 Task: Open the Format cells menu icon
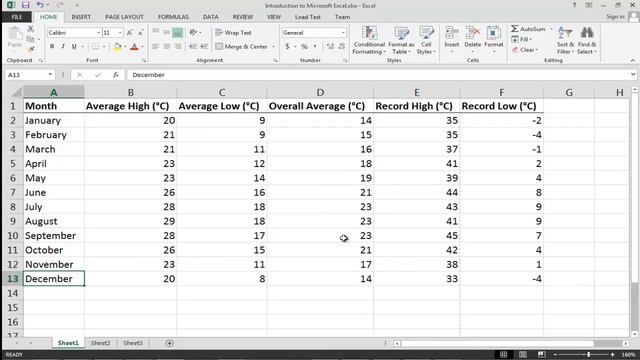click(x=494, y=33)
